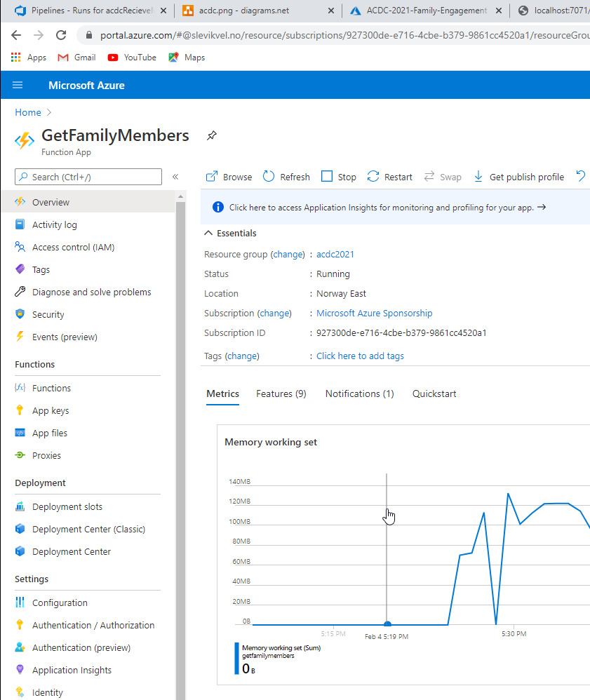Click the Memory working set chart title
The height and width of the screenshot is (700, 590).
271,442
